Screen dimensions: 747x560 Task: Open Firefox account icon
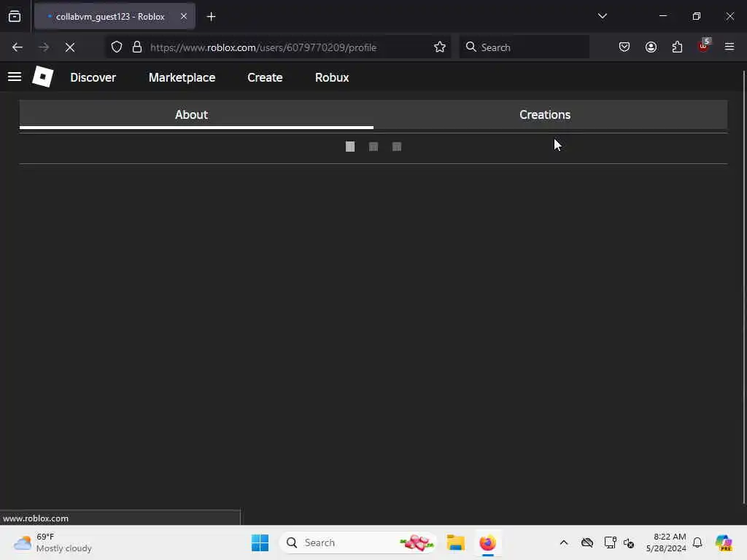[651, 47]
